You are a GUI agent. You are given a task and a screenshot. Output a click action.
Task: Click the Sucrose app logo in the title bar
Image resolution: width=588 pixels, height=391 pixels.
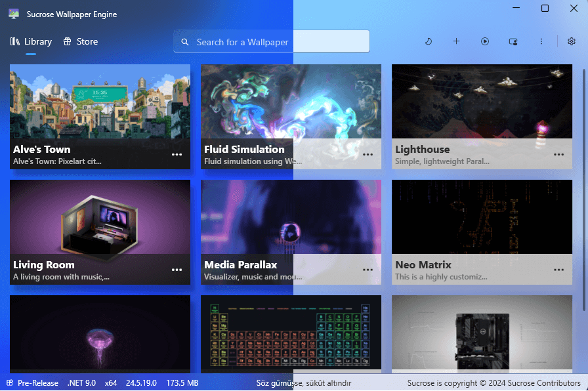click(14, 14)
